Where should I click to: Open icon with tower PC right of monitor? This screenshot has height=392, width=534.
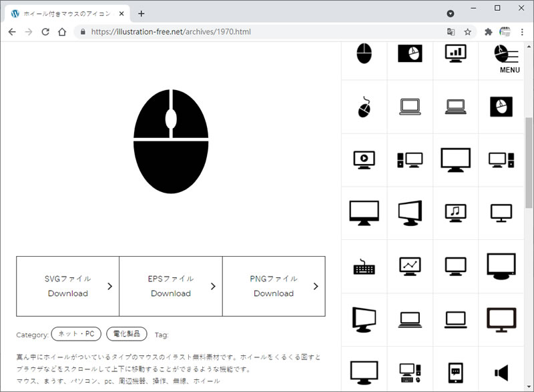501,160
